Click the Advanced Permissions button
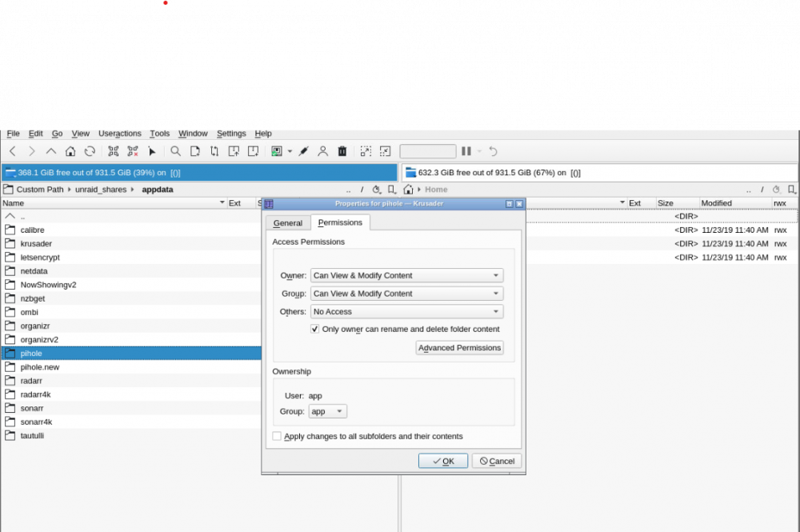 tap(460, 348)
